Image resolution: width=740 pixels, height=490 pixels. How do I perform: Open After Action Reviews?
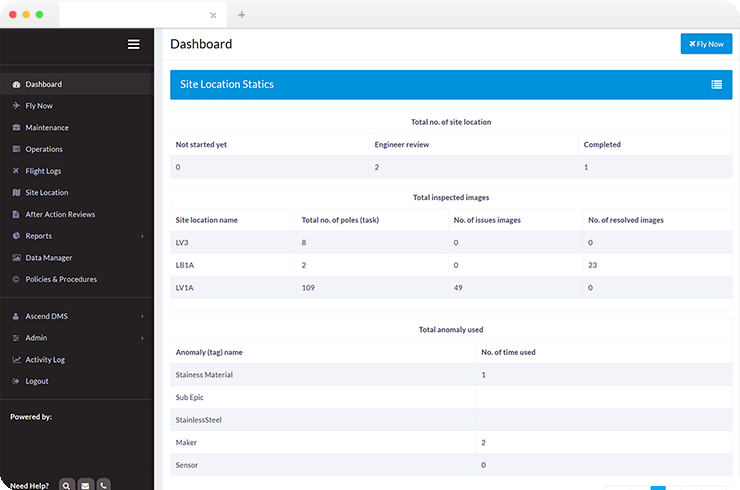pos(77,214)
